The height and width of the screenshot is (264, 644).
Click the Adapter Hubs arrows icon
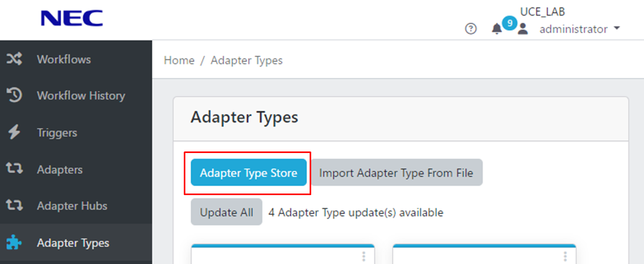[x=14, y=206]
